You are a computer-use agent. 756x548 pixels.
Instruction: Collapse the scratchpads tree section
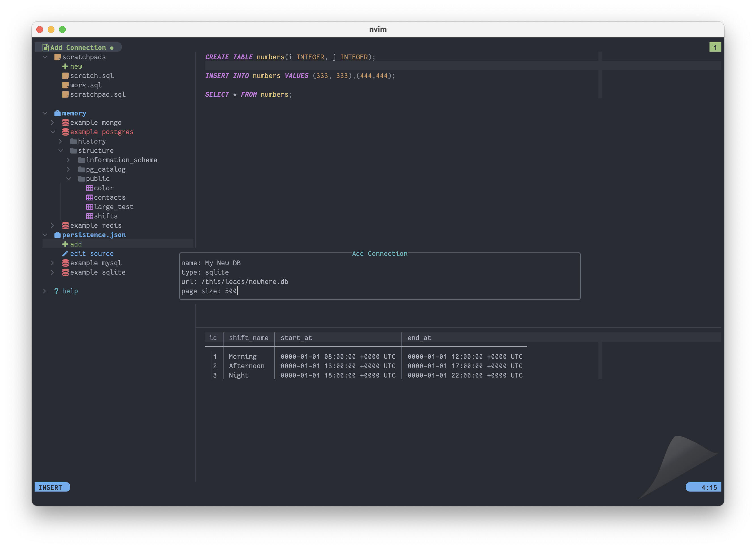click(x=45, y=57)
